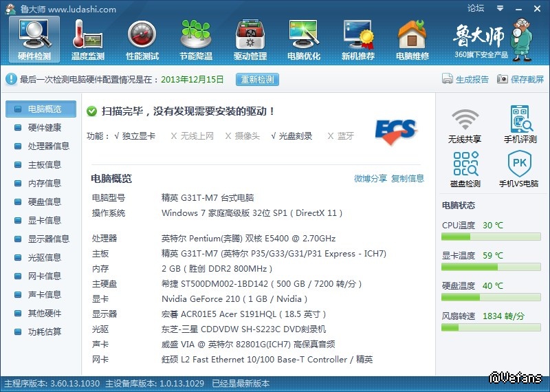Open 电脑维修 computer repair icon
Image resolution: width=550 pixels, height=392 pixels.
click(x=412, y=39)
